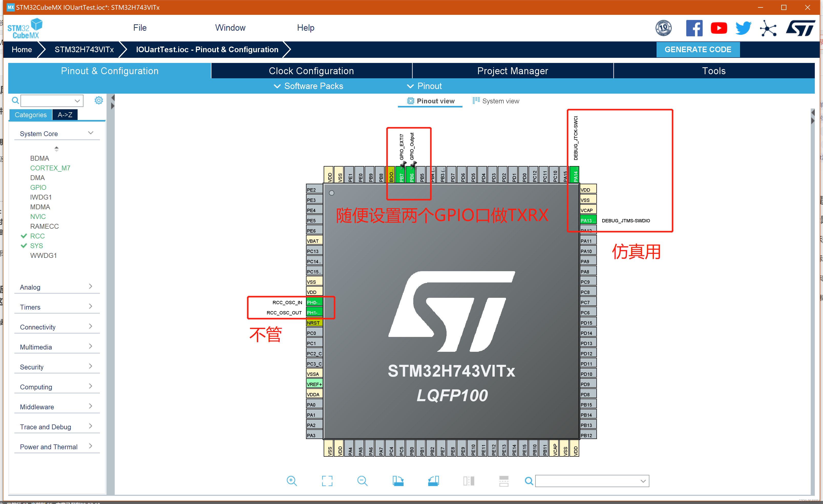
Task: Toggle the PA13 SWDIO pin
Action: coord(588,221)
